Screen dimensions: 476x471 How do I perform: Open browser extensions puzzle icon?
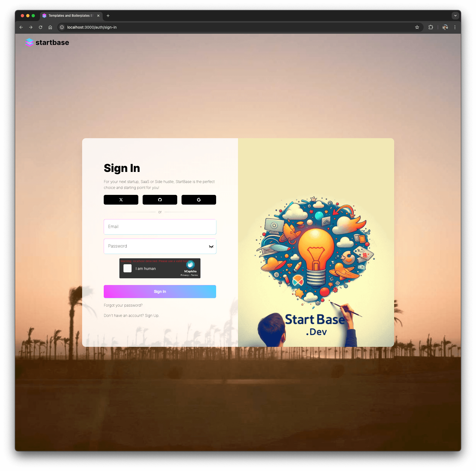[431, 27]
